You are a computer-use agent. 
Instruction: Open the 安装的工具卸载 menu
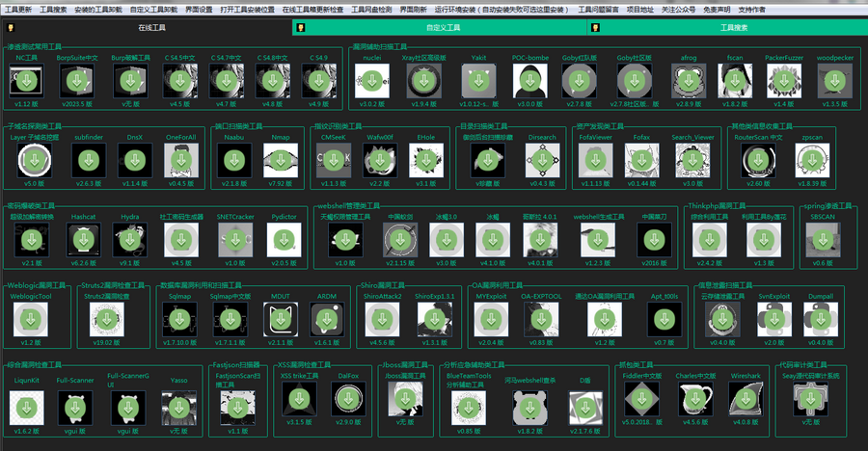[98, 10]
